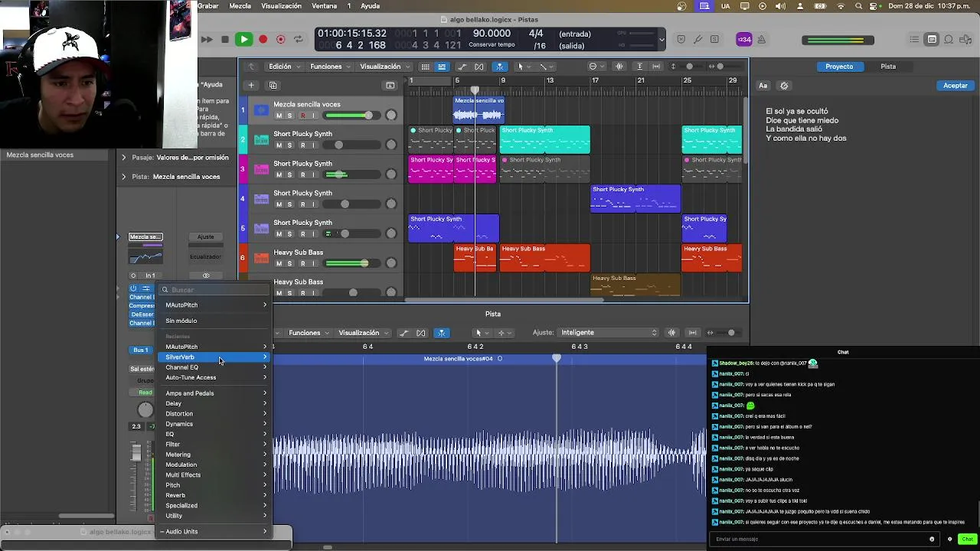980x551 pixels.
Task: Expand the Pasaje disclosure triangle in inspector
Action: coord(123,158)
